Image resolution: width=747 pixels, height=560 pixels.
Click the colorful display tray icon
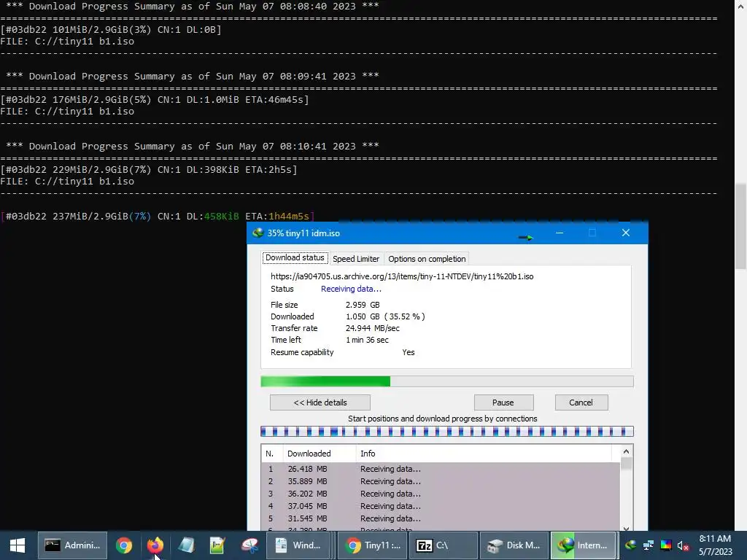[x=666, y=545]
